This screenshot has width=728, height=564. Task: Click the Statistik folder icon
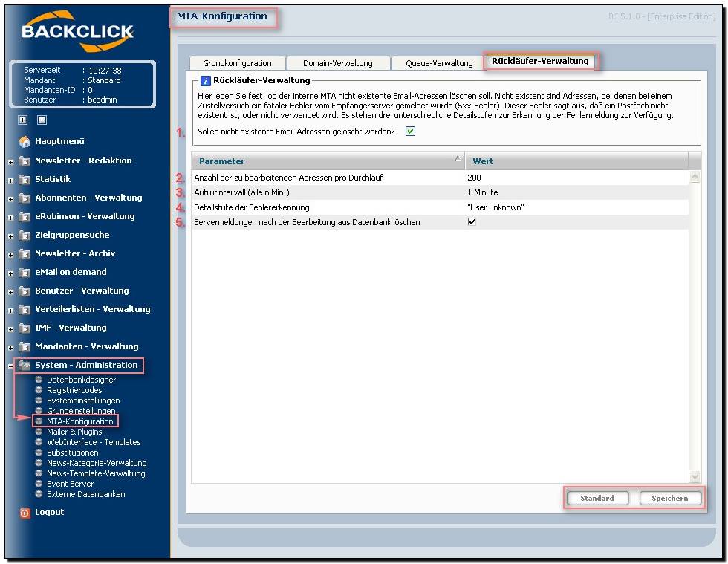[x=24, y=180]
